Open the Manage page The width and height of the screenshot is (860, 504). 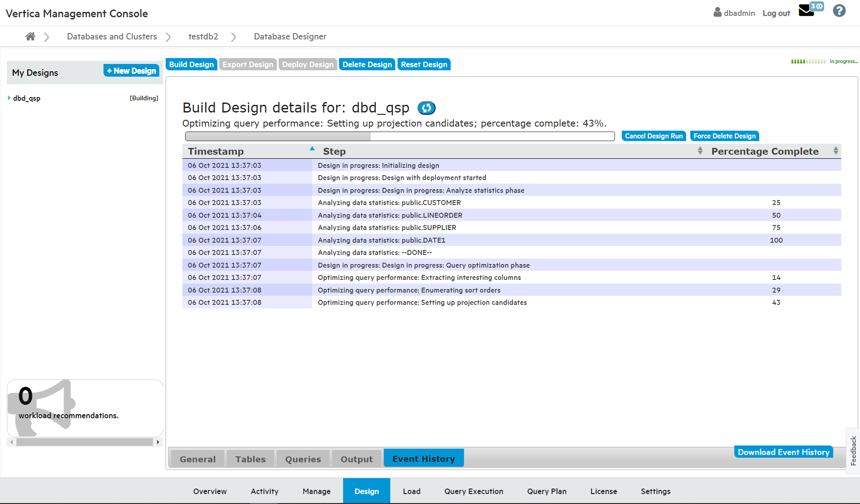coord(316,491)
